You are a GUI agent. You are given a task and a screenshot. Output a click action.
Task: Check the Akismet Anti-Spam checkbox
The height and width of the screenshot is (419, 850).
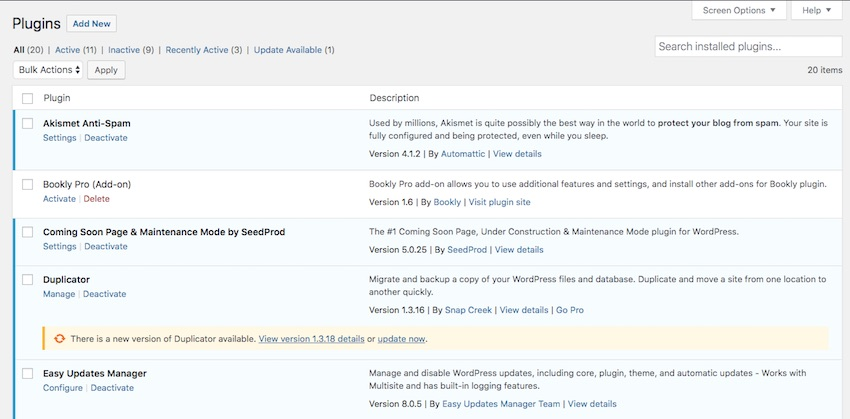click(x=27, y=124)
